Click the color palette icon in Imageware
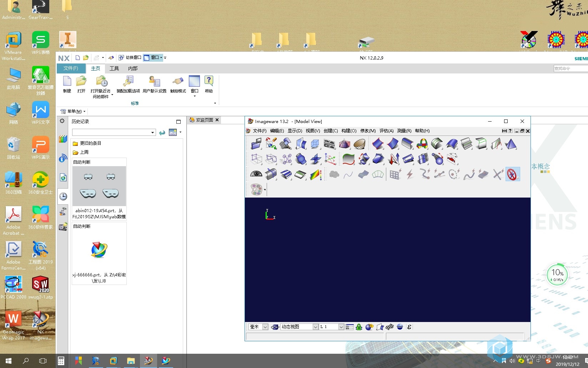Screen dimensions: 588x368 point(256,189)
